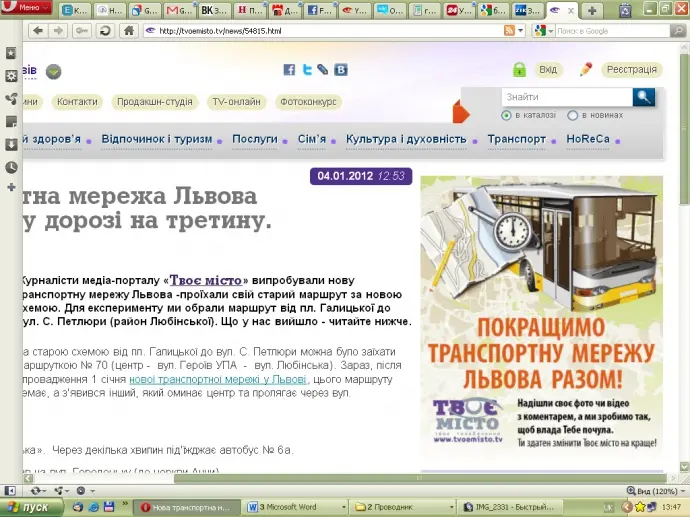Viewport: 690px width, 517px height.
Task: Open the Downloads panel in sidebar
Action: click(11, 145)
